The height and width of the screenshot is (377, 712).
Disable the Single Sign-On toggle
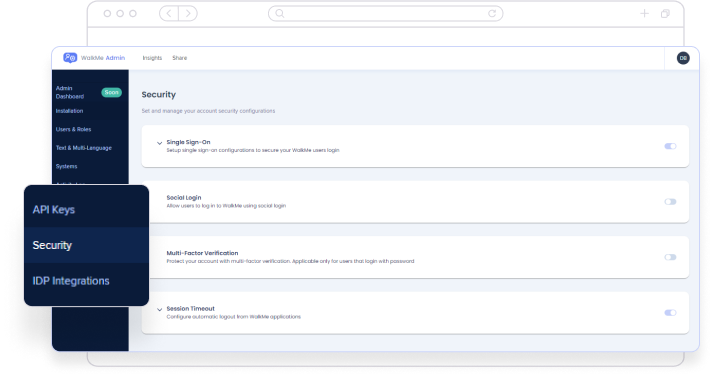tap(670, 146)
